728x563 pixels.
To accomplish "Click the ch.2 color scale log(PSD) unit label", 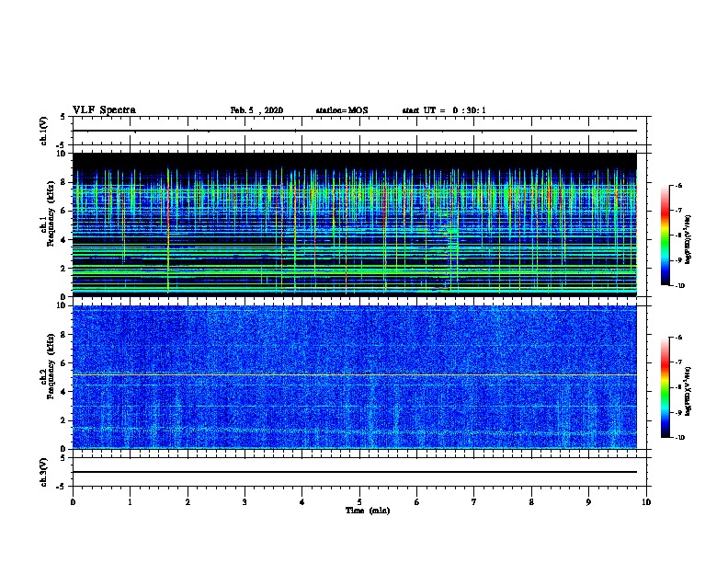I will (x=688, y=391).
